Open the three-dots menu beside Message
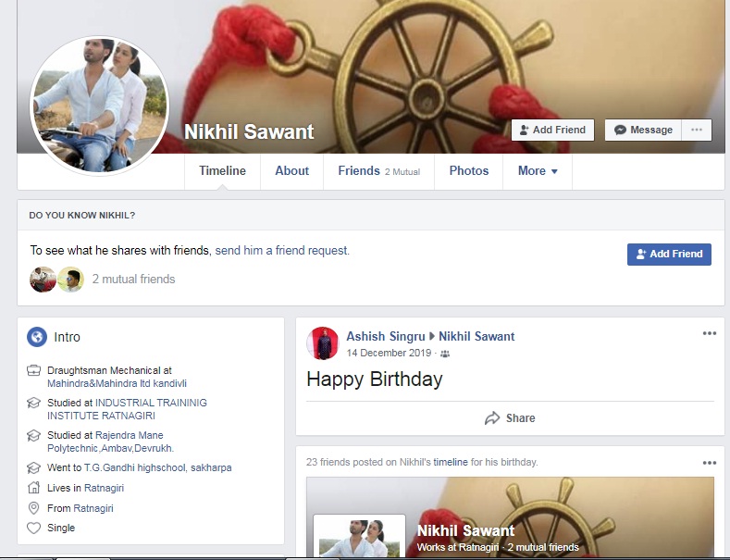730x560 pixels. 697,130
